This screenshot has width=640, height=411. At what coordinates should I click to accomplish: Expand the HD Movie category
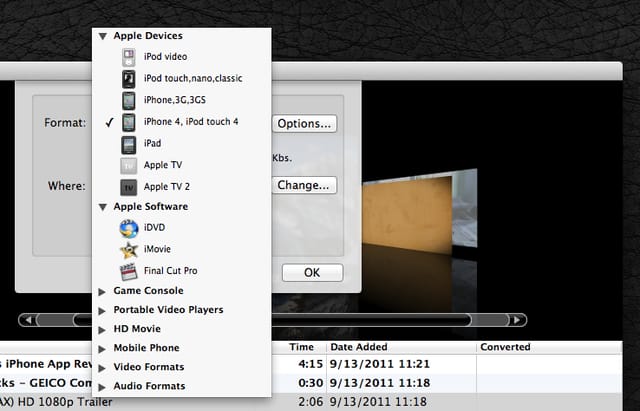point(102,329)
